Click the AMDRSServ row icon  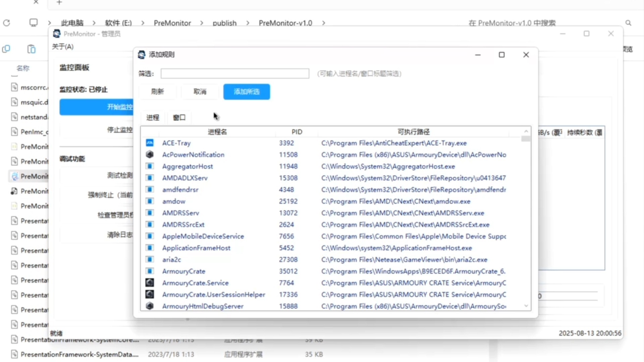150,213
